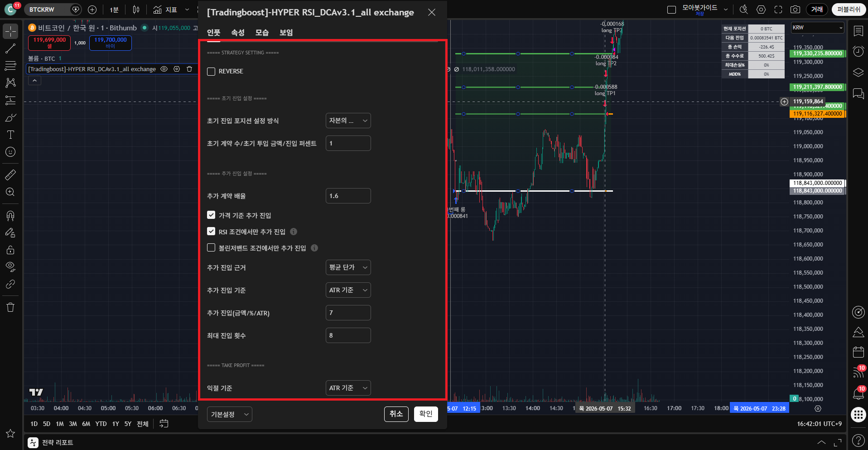Open the emoji and icons tool
868x450 pixels.
[10, 152]
